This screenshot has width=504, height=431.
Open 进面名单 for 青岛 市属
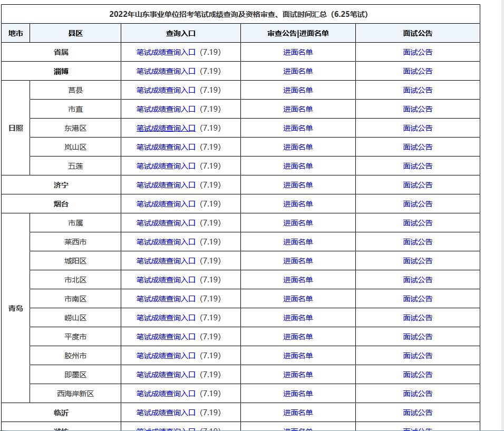click(298, 222)
